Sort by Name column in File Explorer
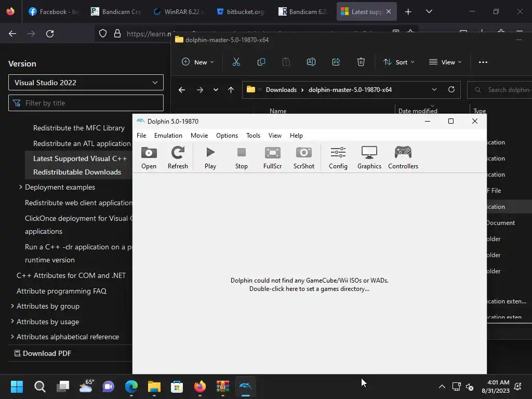 click(278, 111)
